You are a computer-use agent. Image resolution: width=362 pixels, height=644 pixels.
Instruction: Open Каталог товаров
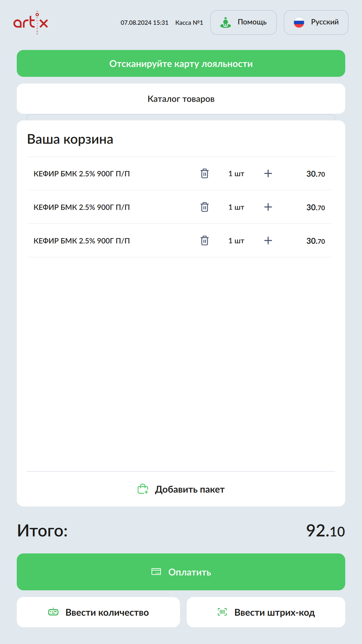point(181,99)
